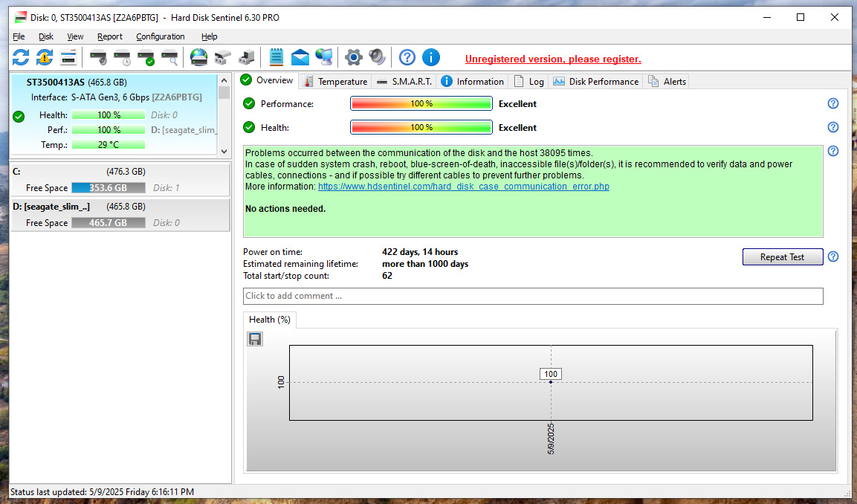This screenshot has width=857, height=504.
Task: Select the ST3500413AS disk entry
Action: 114,113
